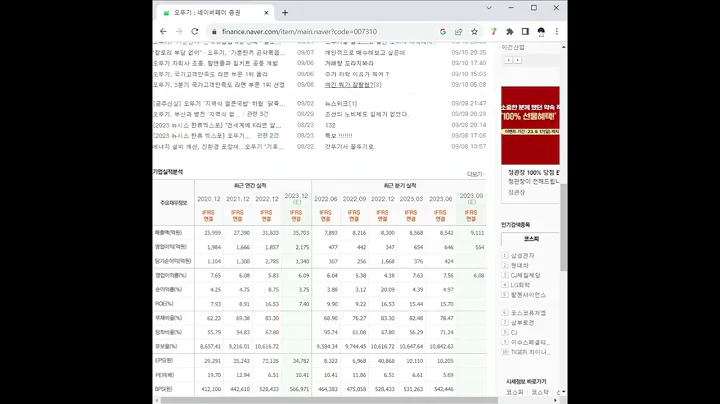Click the EPS(원) row label
The width and height of the screenshot is (720, 404).
pos(164,360)
